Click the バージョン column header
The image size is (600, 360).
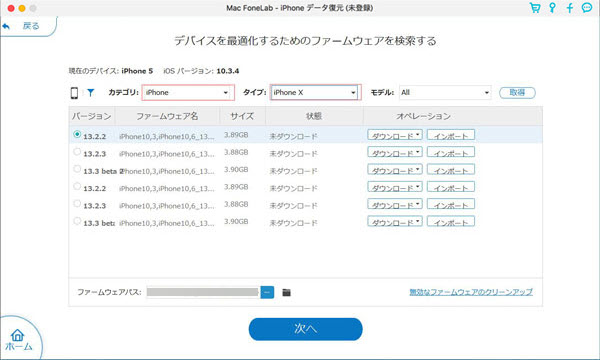(92, 116)
